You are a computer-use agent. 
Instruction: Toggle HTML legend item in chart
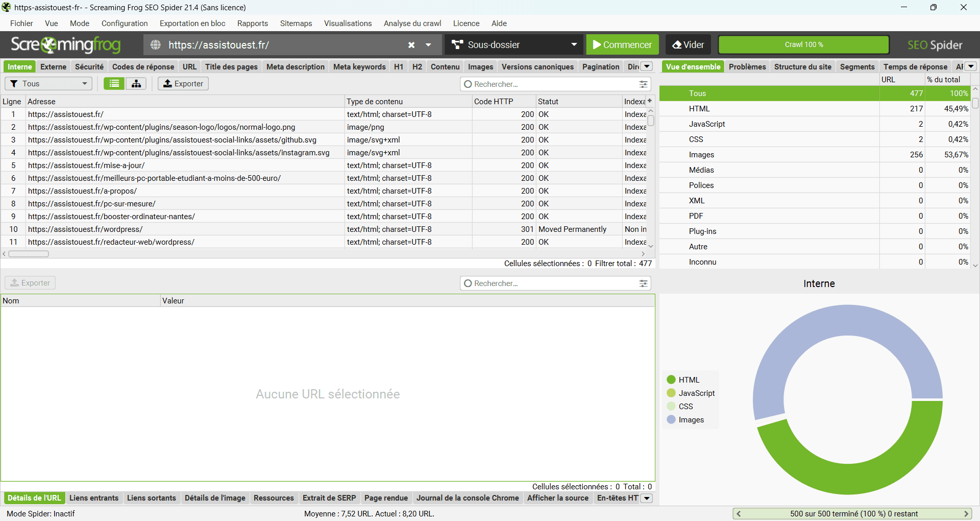(683, 380)
